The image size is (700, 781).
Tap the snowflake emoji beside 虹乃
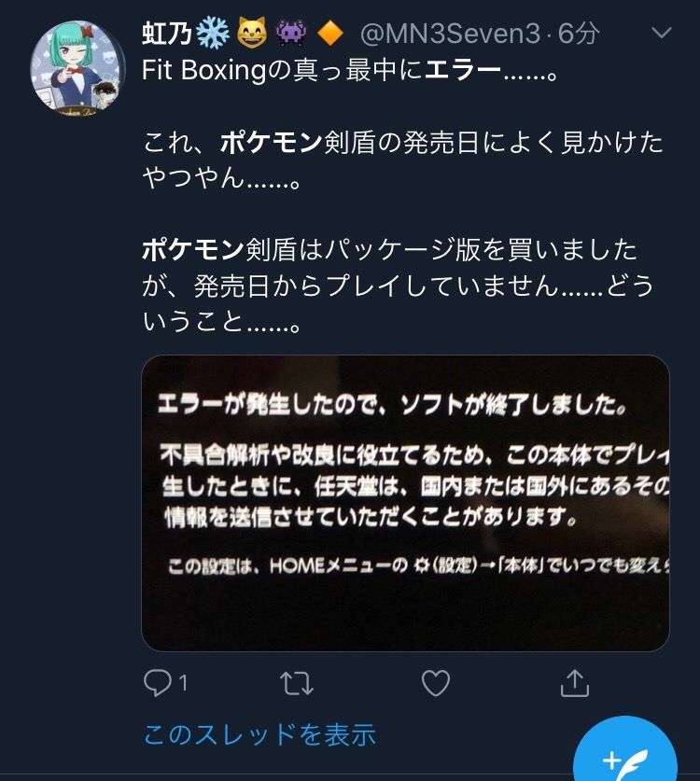[x=213, y=34]
